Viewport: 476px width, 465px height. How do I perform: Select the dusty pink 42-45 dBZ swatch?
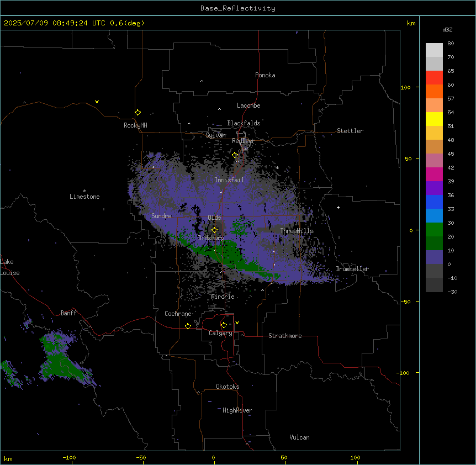click(x=434, y=161)
